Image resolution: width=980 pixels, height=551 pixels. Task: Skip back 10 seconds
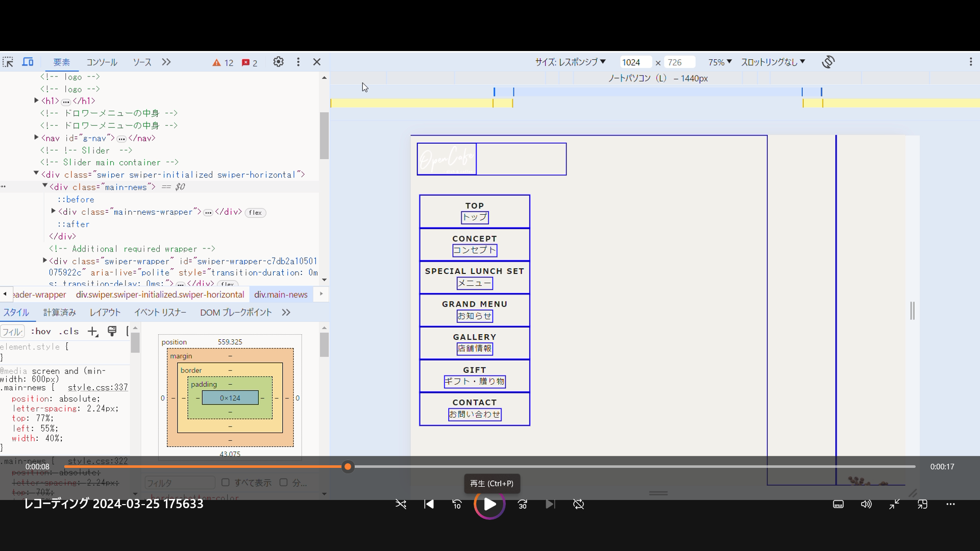click(x=457, y=504)
